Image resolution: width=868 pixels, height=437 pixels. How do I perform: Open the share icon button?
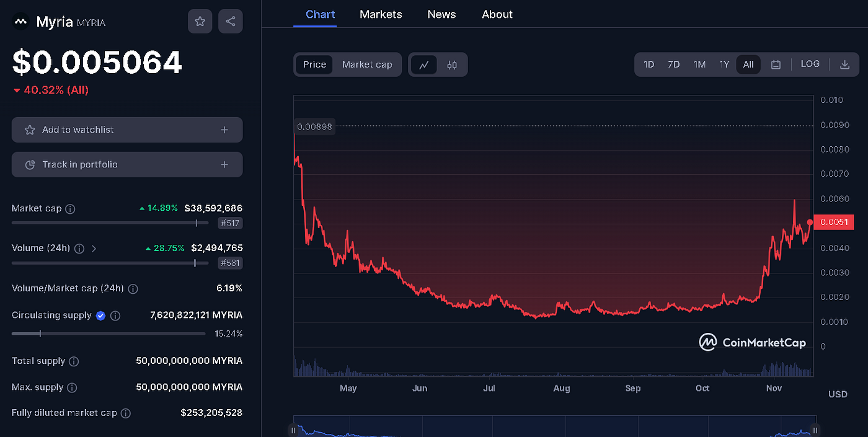[x=231, y=21]
